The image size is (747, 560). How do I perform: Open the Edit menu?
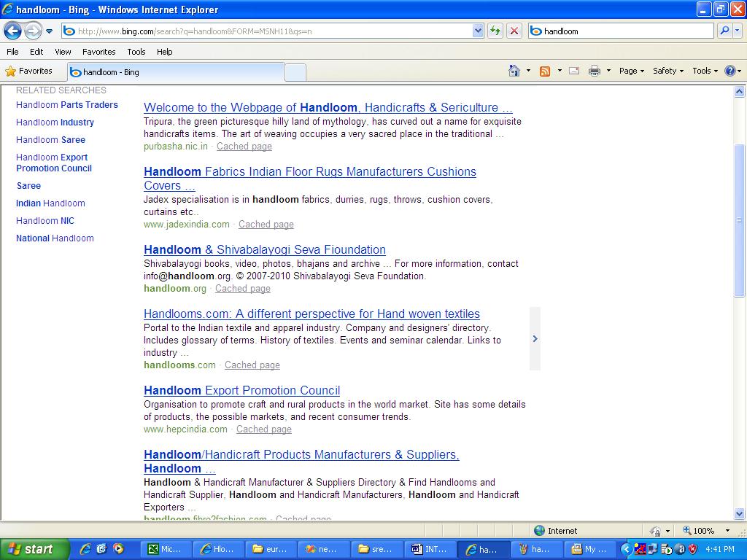(x=36, y=52)
